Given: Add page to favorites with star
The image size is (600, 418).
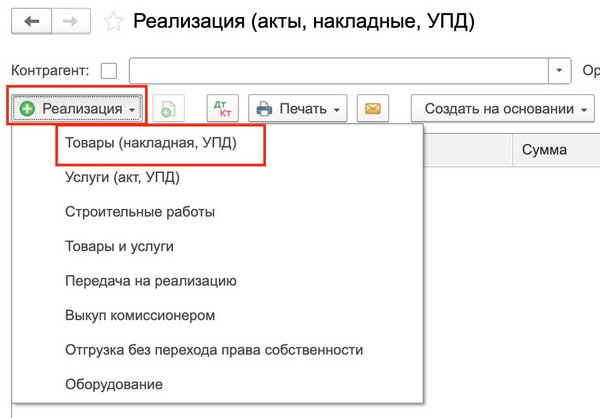Looking at the screenshot, I should pyautogui.click(x=115, y=21).
